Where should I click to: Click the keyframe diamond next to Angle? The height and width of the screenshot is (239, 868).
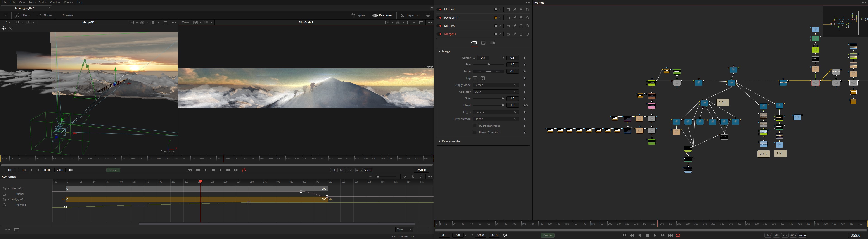(x=525, y=72)
